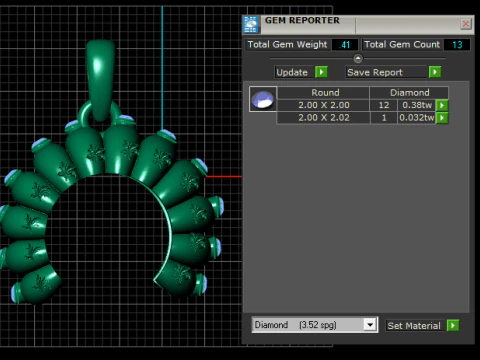This screenshot has height=360, width=480.
Task: Select the 2.00 X 2.02 size cell
Action: click(323, 118)
